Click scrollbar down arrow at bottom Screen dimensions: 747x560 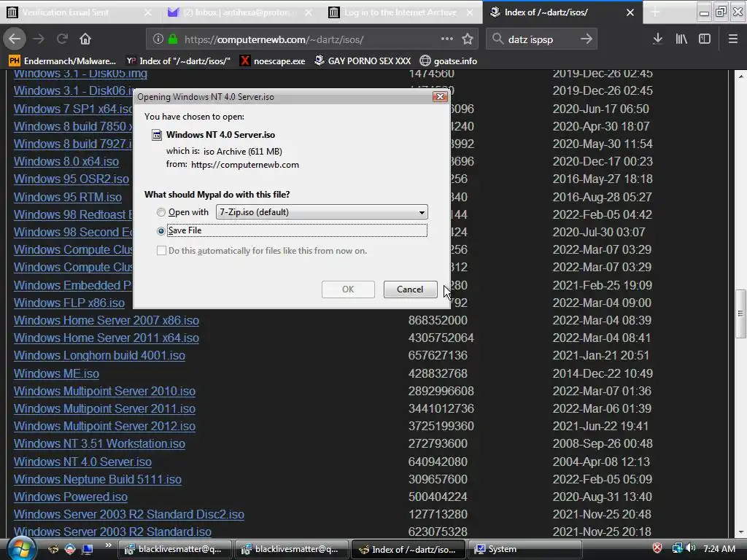(740, 532)
